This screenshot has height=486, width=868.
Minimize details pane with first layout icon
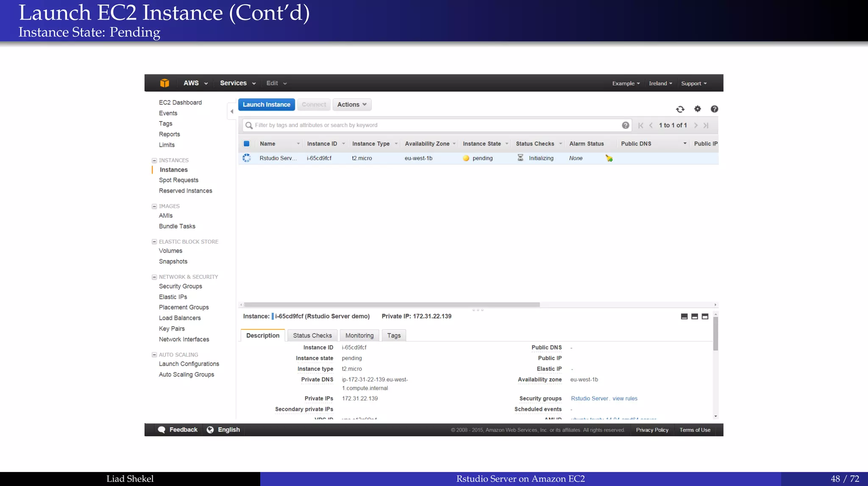pyautogui.click(x=684, y=317)
